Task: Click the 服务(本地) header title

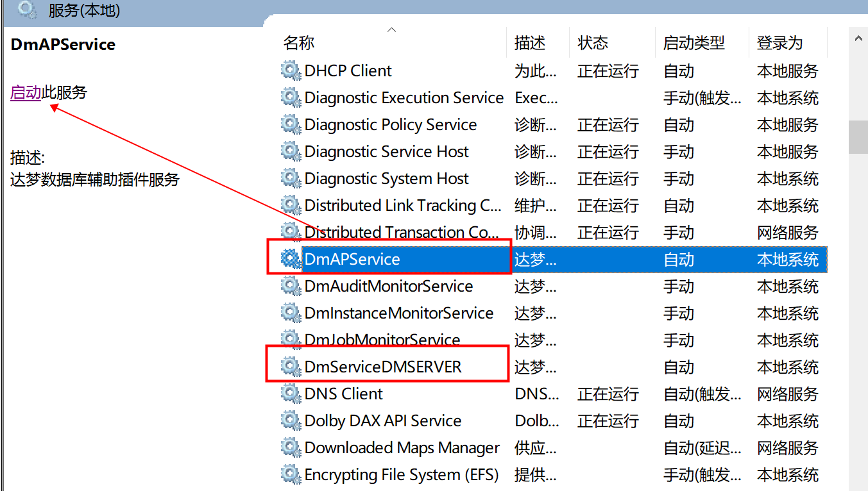Action: tap(84, 10)
